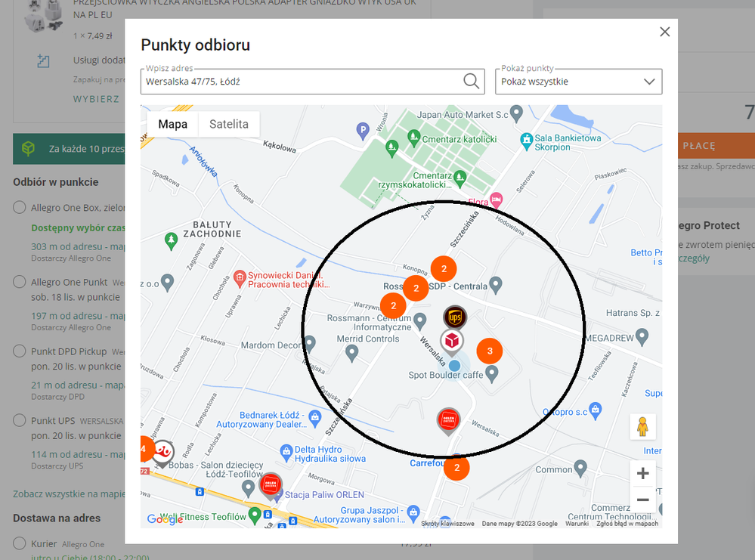Click the MEGADREW map pin

[x=642, y=336]
